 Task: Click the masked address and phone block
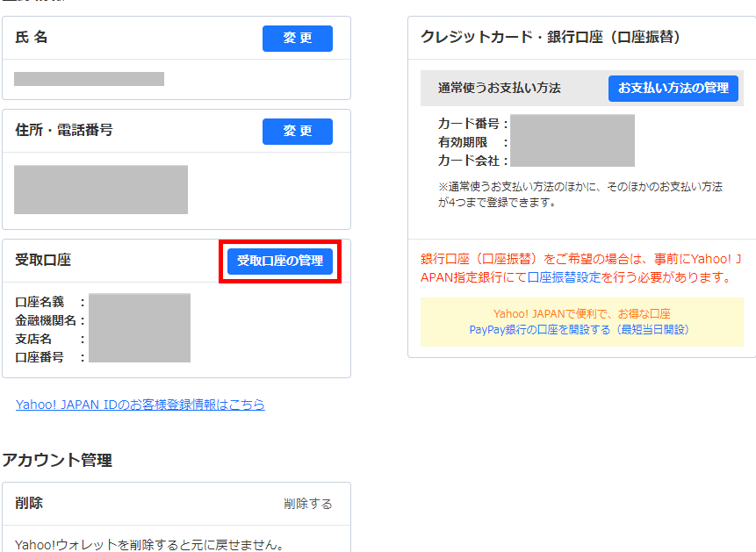click(100, 190)
